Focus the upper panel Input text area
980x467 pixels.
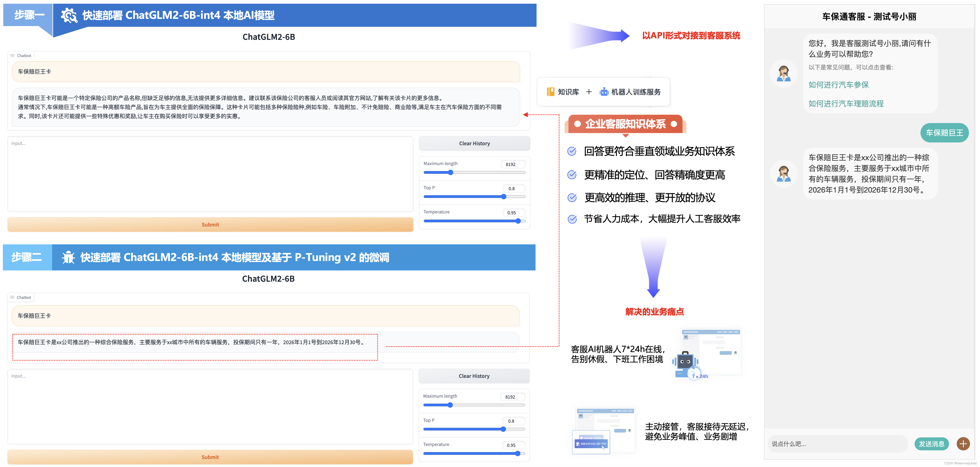[x=210, y=174]
